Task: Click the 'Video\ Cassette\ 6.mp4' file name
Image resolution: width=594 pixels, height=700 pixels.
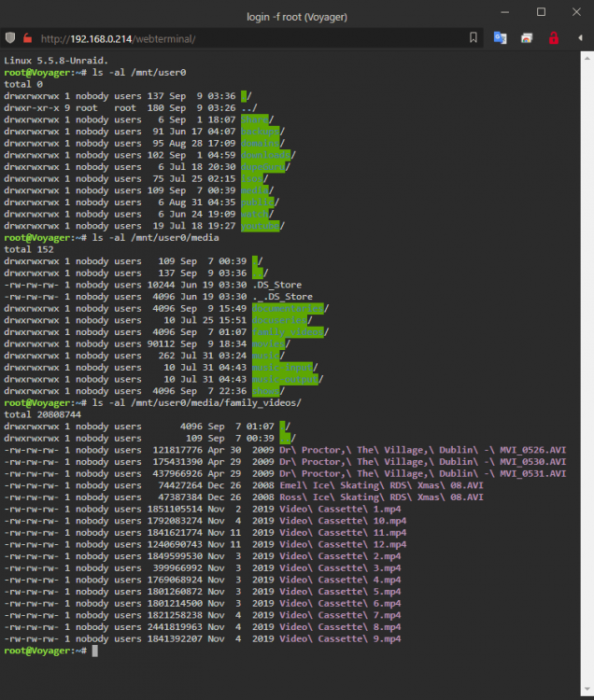Action: (x=340, y=604)
